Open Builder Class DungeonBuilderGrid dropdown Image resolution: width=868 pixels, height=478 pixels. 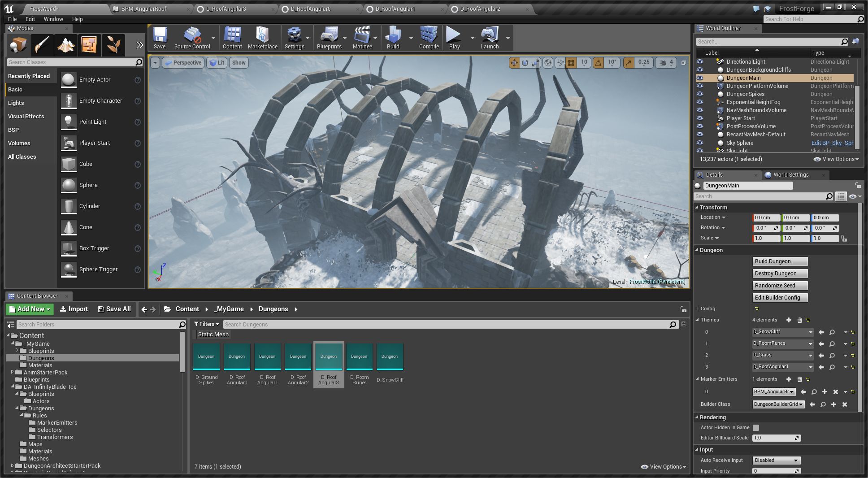(x=778, y=404)
